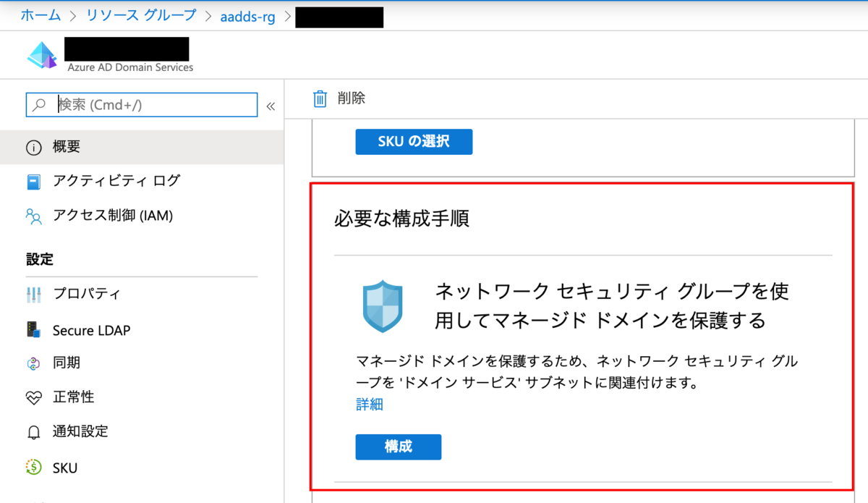Click the Secure LDAP server icon
868x503 pixels.
click(x=33, y=330)
